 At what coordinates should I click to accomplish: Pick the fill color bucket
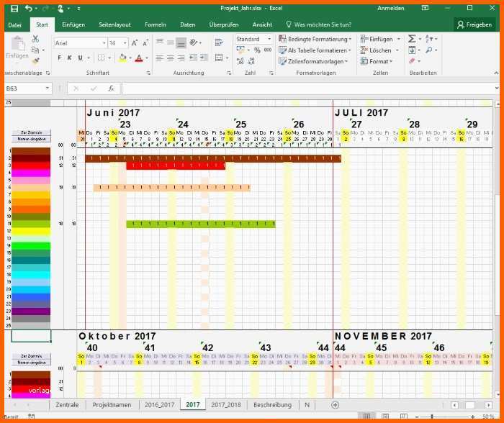(122, 58)
